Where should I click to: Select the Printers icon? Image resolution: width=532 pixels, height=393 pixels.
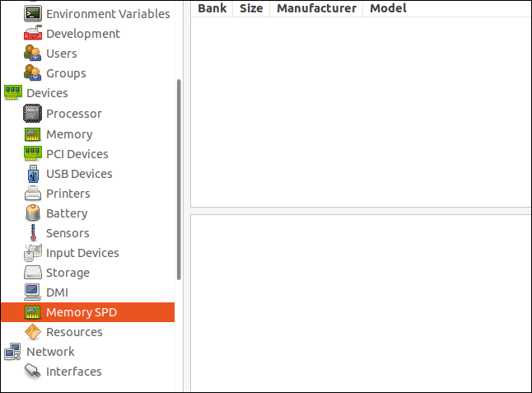point(32,194)
